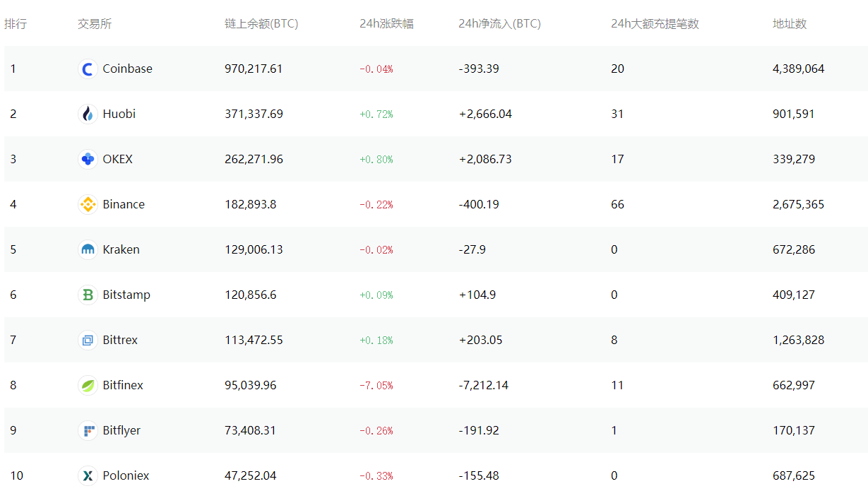Image resolution: width=868 pixels, height=491 pixels.
Task: Click the Bitfinex green leaf icon
Action: pyautogui.click(x=88, y=386)
